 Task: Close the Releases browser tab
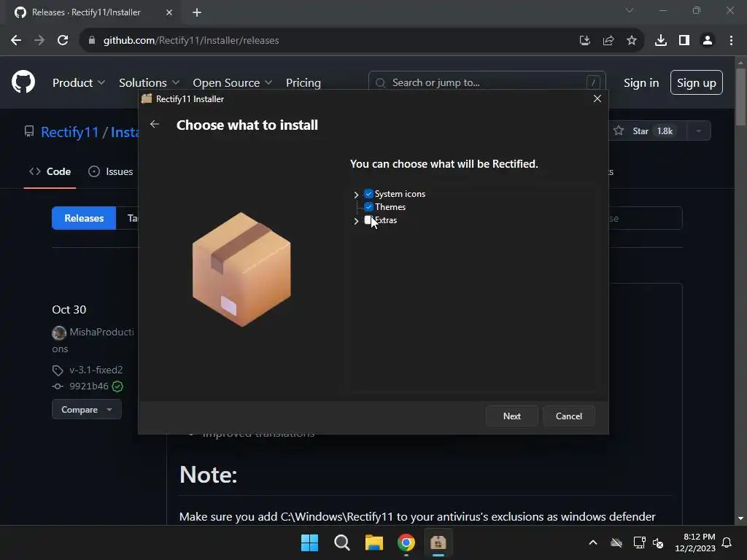point(169,12)
